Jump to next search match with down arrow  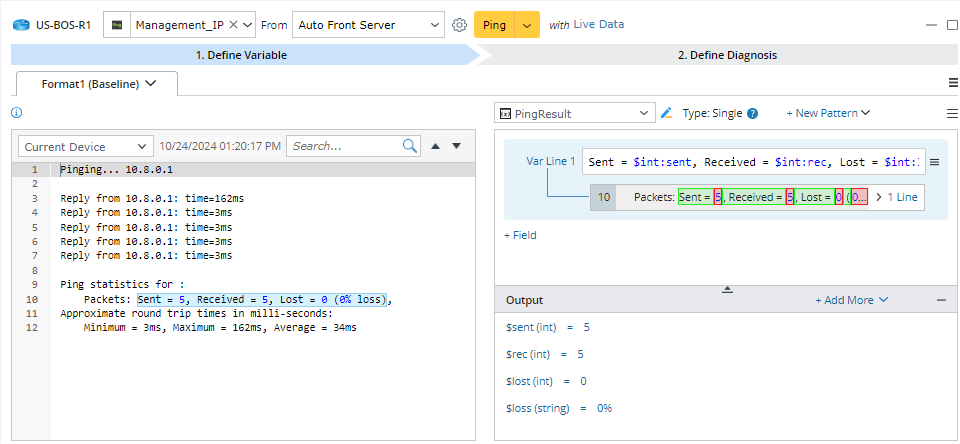click(457, 146)
